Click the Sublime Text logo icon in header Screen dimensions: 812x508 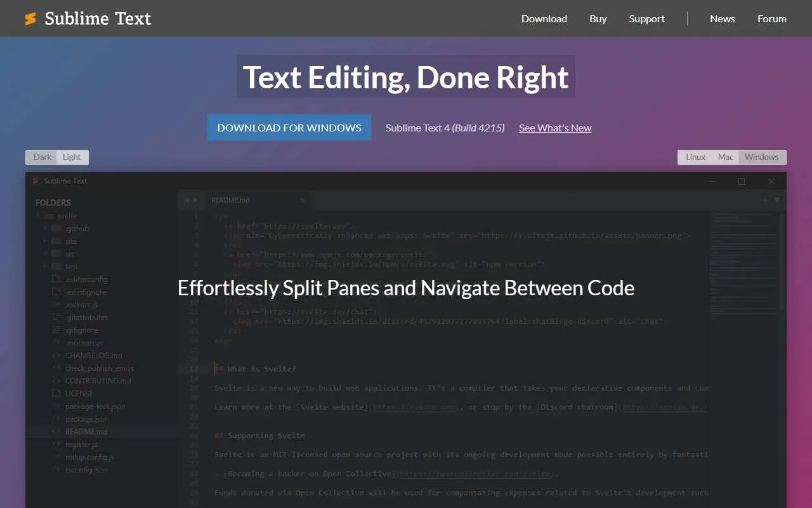(30, 19)
